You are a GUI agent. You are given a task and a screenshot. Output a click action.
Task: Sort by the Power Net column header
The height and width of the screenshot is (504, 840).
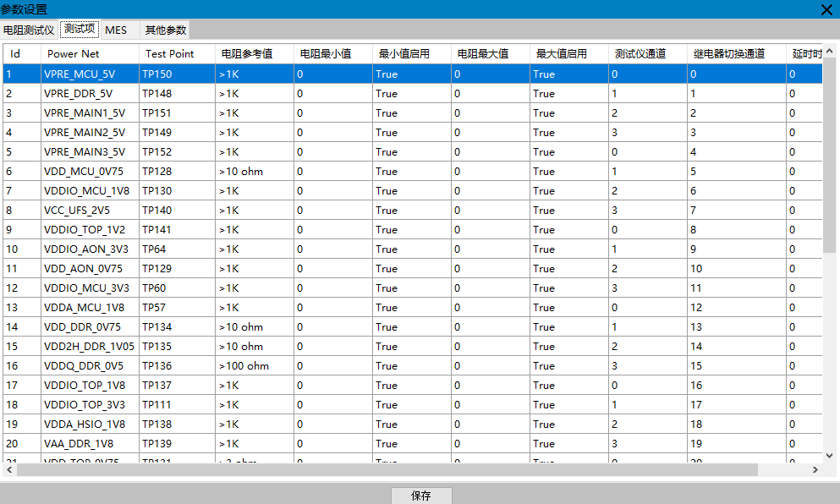click(x=90, y=53)
